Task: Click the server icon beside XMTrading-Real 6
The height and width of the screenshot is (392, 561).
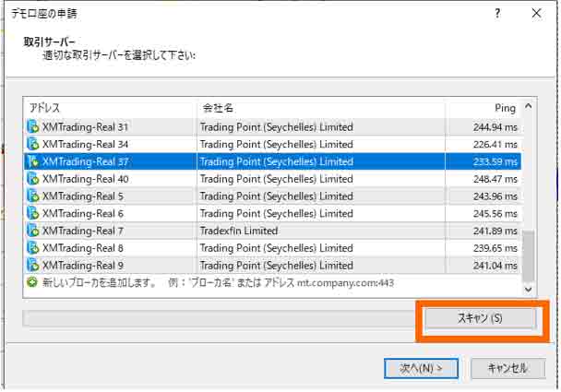Action: click(x=33, y=214)
